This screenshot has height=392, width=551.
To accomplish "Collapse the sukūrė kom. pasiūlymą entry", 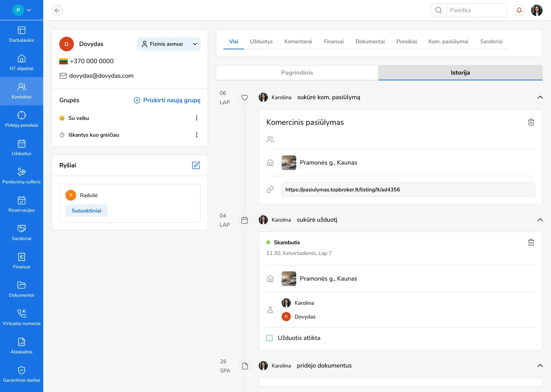I will coord(540,97).
